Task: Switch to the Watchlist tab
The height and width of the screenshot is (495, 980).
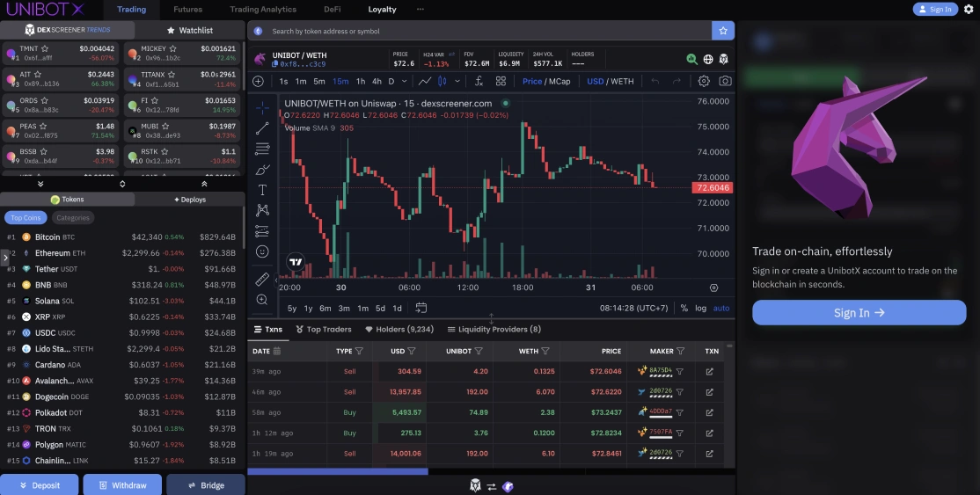Action: [189, 30]
